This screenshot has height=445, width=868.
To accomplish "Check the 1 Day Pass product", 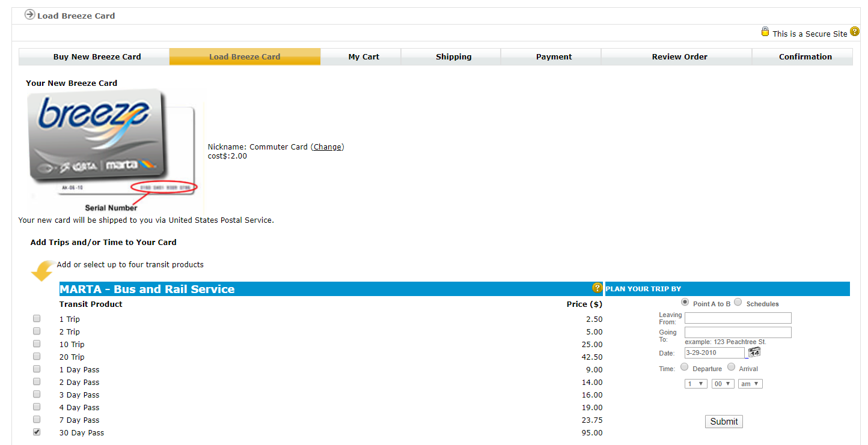I will [x=37, y=369].
